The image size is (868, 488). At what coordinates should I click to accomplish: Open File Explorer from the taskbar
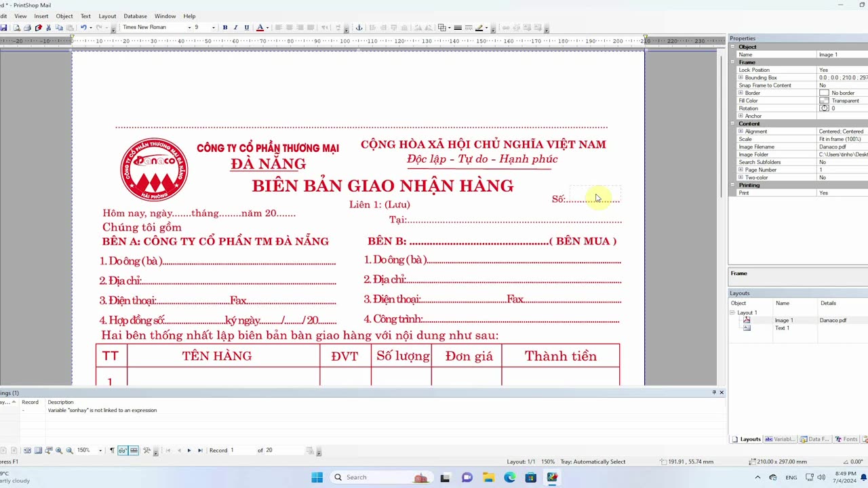(488, 477)
